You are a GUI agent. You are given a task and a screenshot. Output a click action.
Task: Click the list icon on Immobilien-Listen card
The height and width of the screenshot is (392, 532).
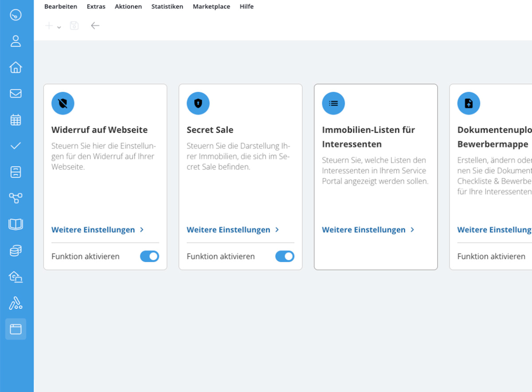pos(333,103)
